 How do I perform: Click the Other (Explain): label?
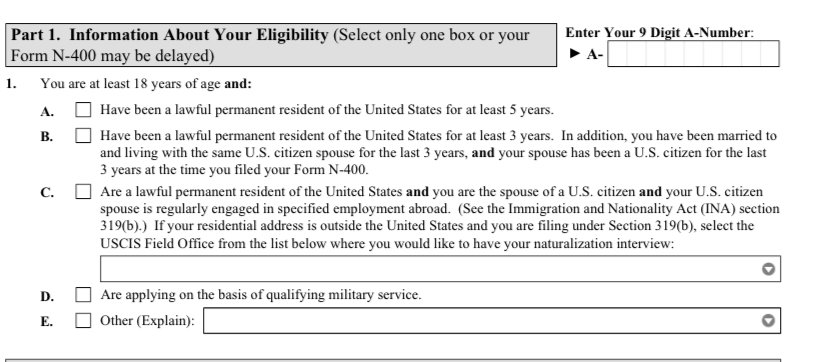(147, 320)
